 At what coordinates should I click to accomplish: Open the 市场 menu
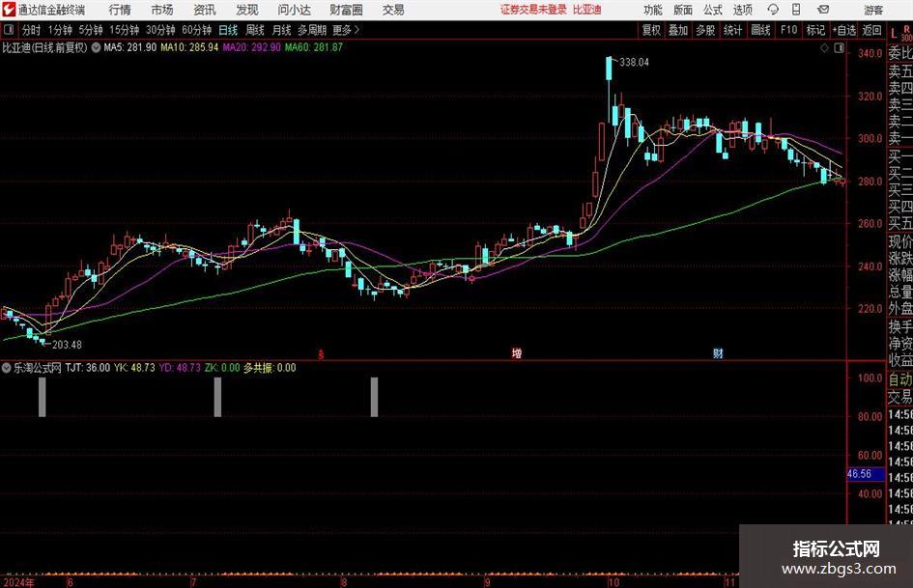point(162,10)
